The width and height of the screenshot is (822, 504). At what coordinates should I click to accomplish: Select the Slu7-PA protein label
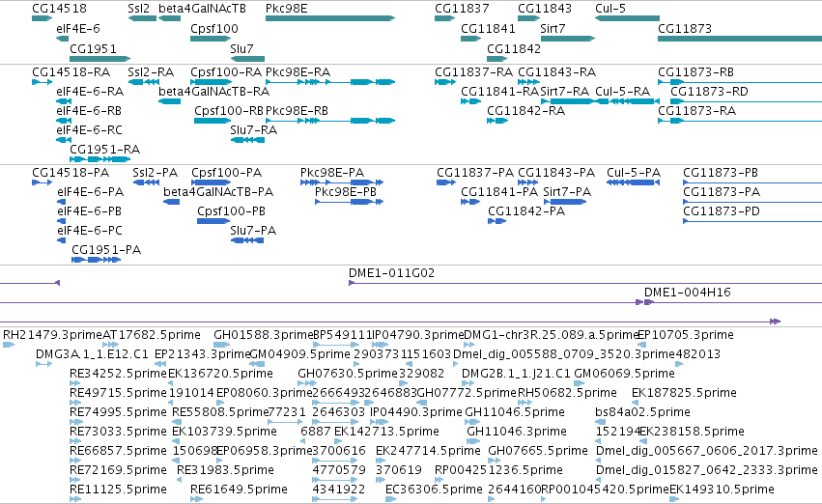[x=253, y=231]
